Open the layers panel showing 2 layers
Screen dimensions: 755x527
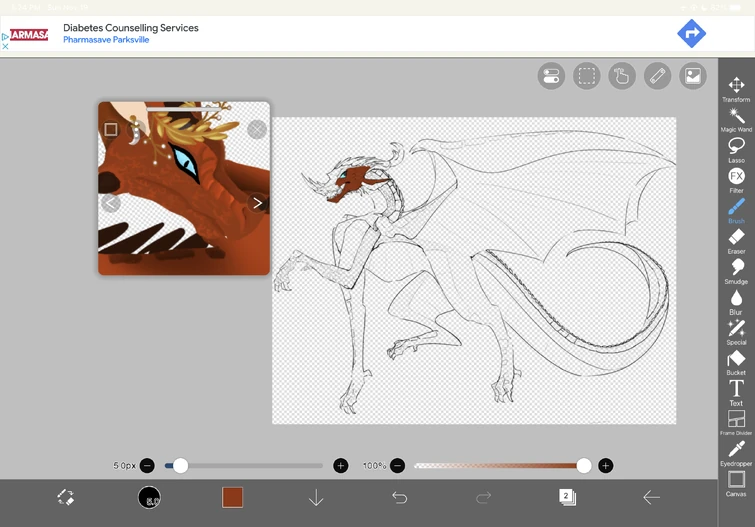point(567,497)
